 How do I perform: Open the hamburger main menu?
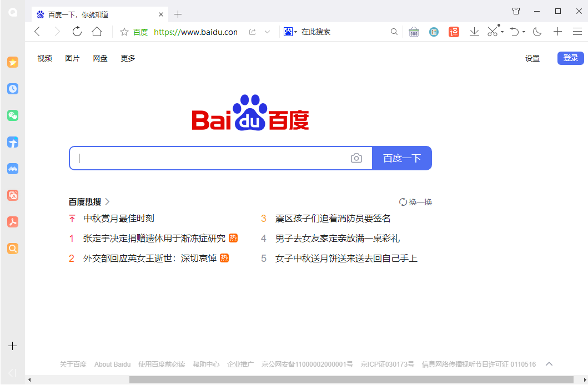[x=577, y=32]
